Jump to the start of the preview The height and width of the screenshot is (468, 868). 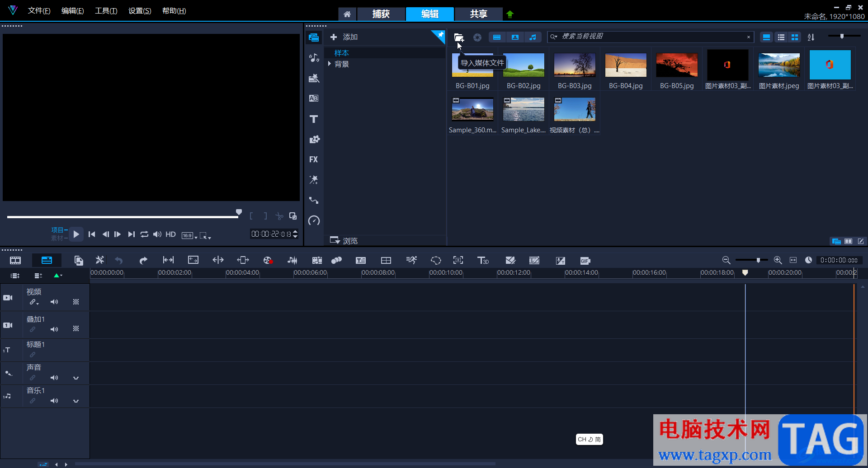pyautogui.click(x=92, y=234)
